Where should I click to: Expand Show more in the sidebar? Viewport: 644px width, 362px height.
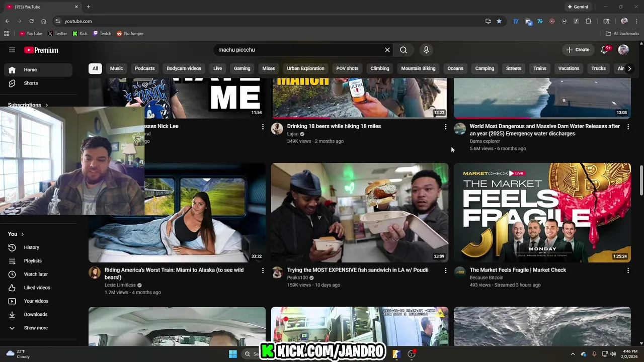click(x=38, y=328)
